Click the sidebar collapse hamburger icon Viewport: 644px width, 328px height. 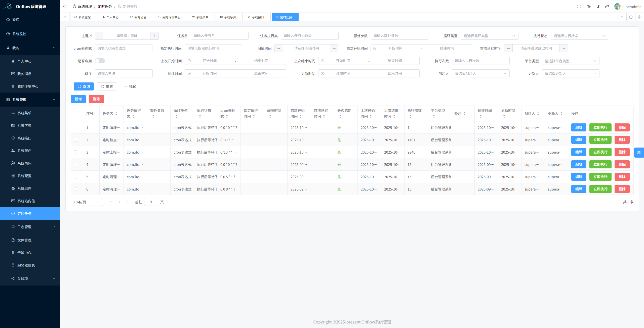(65, 7)
